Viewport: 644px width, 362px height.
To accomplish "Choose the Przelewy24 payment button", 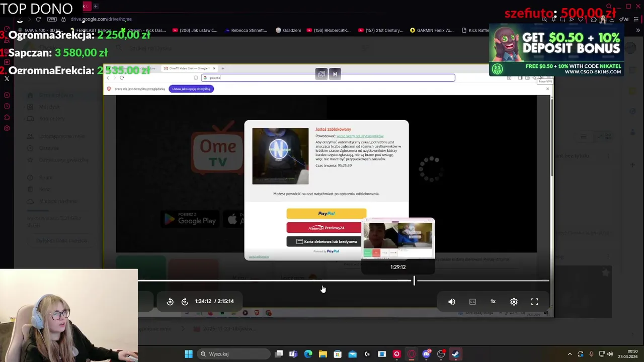I will click(x=324, y=228).
